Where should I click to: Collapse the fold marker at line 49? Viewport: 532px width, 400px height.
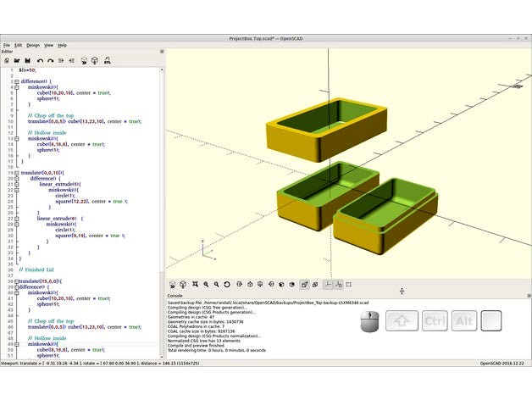point(16,344)
